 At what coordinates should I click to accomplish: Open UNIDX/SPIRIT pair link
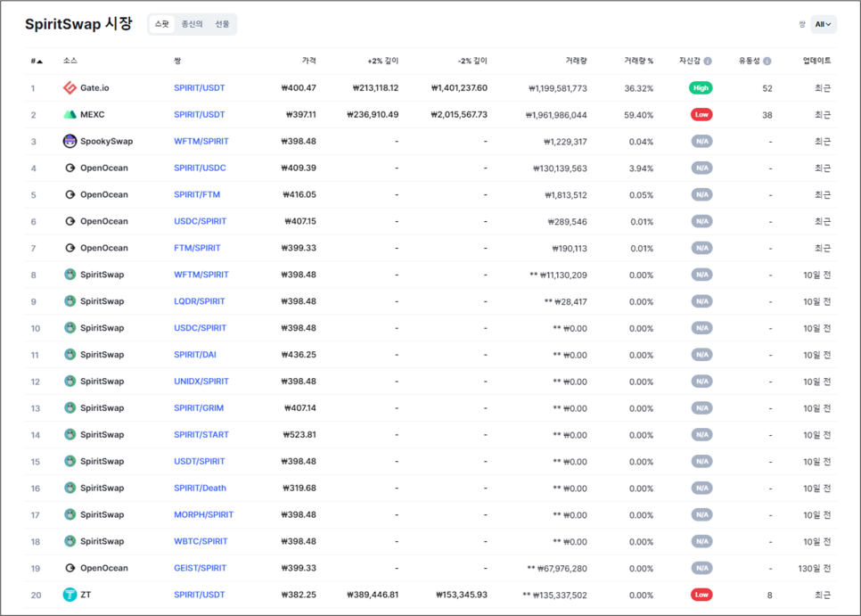201,381
